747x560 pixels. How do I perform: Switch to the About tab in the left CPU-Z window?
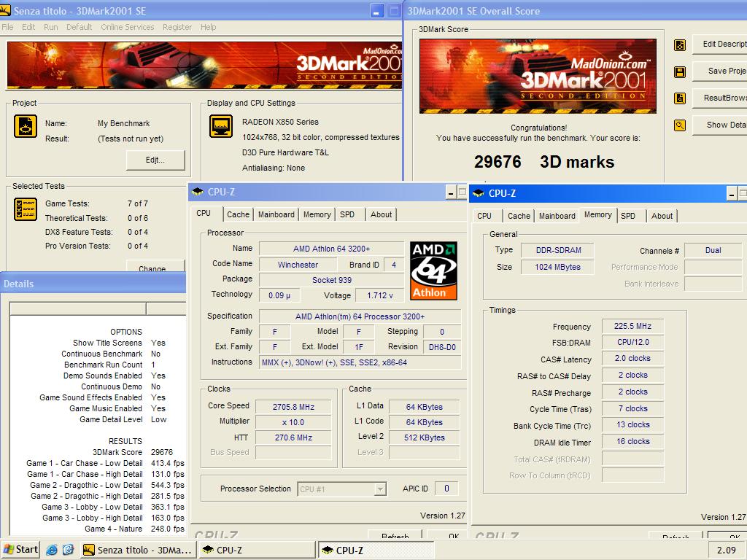(381, 215)
